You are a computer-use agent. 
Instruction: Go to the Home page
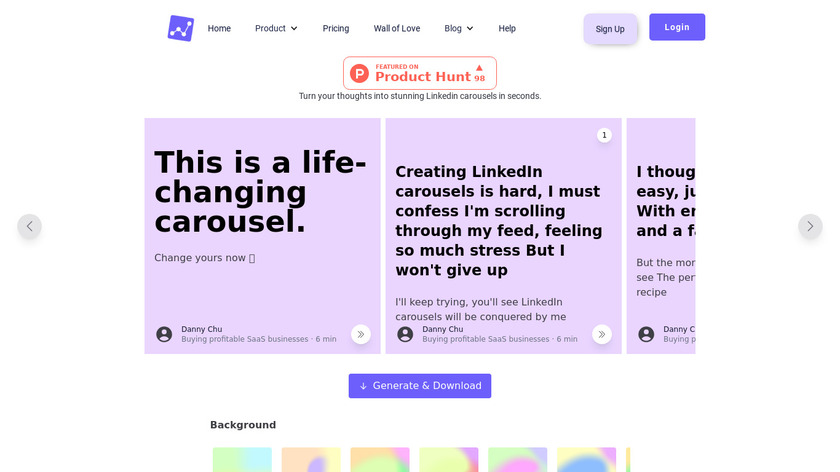(219, 28)
